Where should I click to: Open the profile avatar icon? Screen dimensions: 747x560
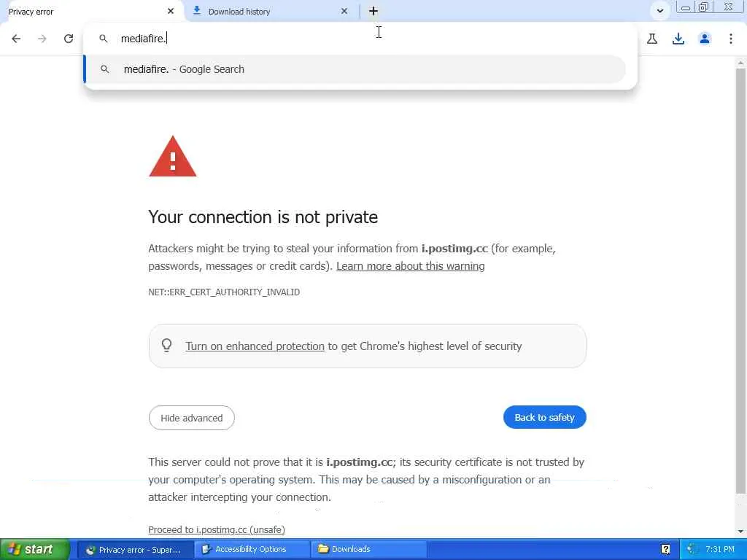coord(705,39)
